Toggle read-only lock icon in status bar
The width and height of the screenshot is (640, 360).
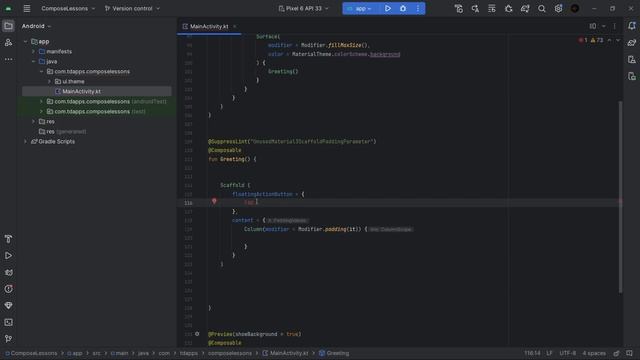coord(616,353)
